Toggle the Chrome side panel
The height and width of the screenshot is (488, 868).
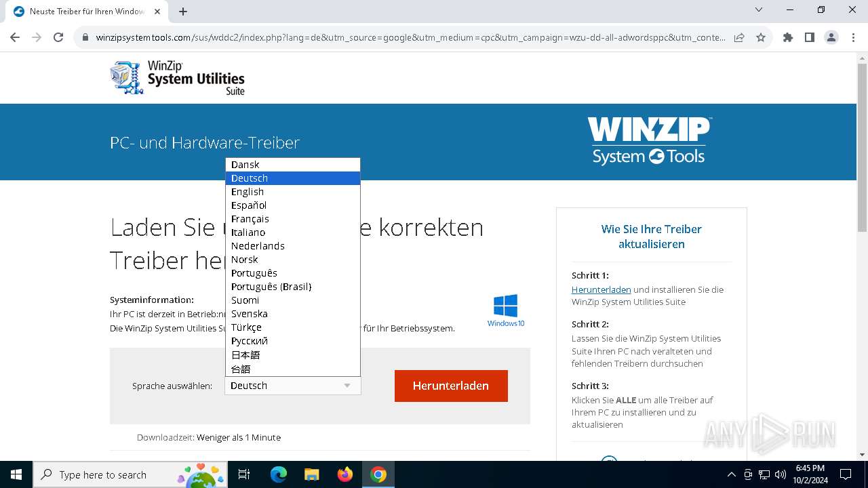pos(810,38)
